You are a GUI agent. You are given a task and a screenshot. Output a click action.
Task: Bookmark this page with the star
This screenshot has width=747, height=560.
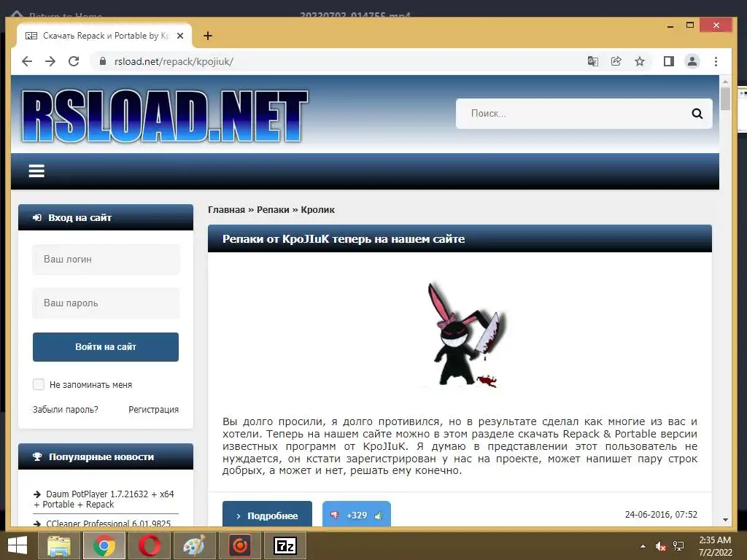pyautogui.click(x=640, y=61)
